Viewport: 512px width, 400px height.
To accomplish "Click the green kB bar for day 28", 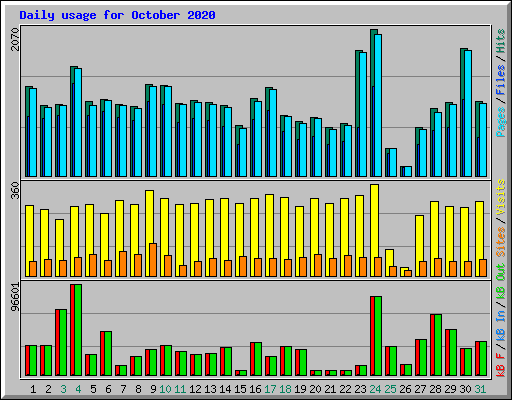I will click(x=438, y=345).
